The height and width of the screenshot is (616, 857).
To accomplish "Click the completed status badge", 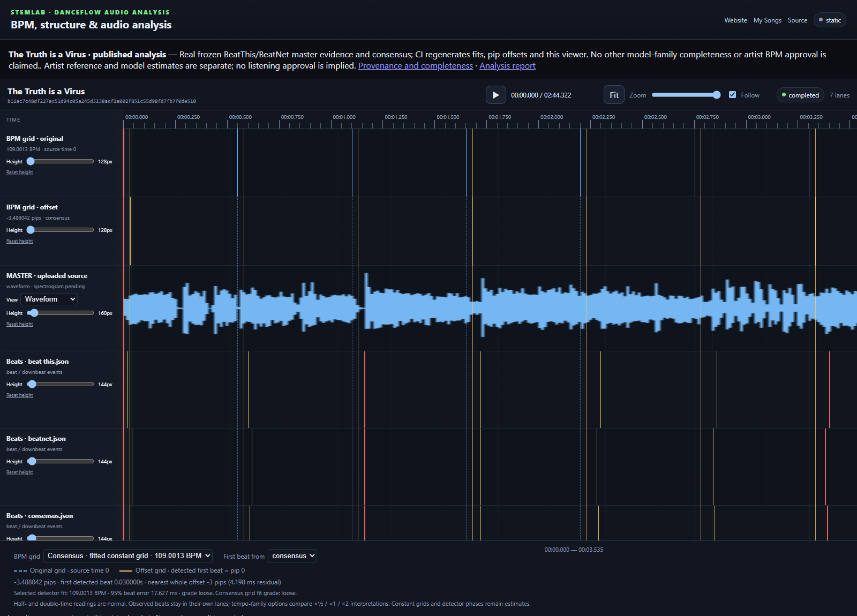I will coord(800,95).
